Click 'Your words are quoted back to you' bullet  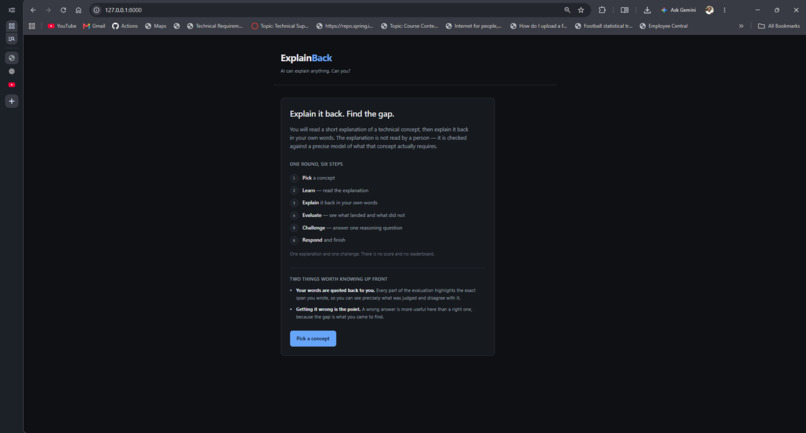(x=386, y=294)
